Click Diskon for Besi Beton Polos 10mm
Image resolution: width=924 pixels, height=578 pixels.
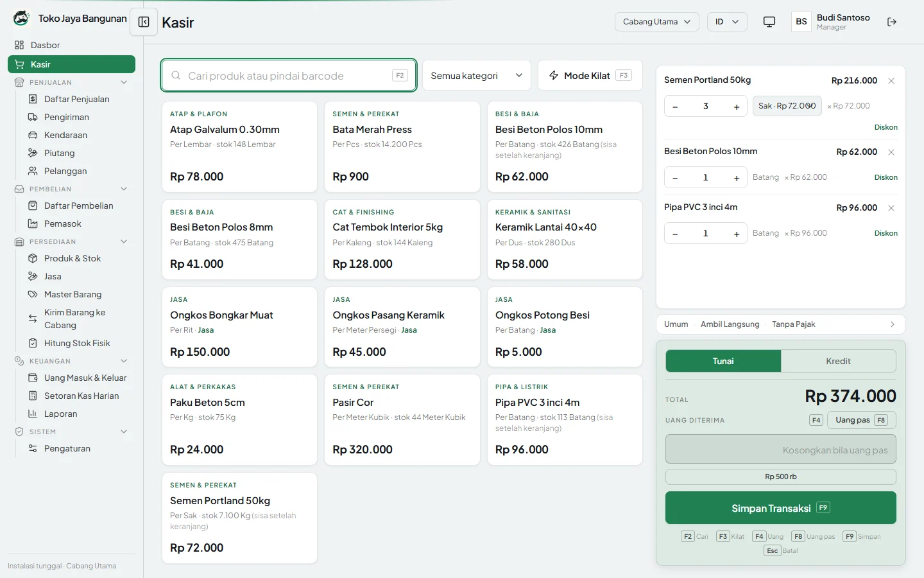(886, 177)
